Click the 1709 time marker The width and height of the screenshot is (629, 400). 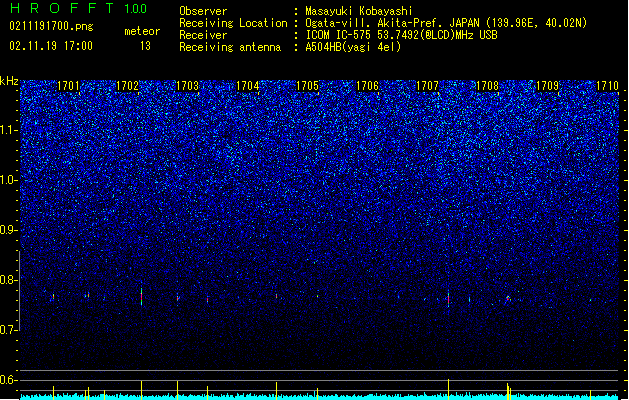pyautogui.click(x=547, y=86)
